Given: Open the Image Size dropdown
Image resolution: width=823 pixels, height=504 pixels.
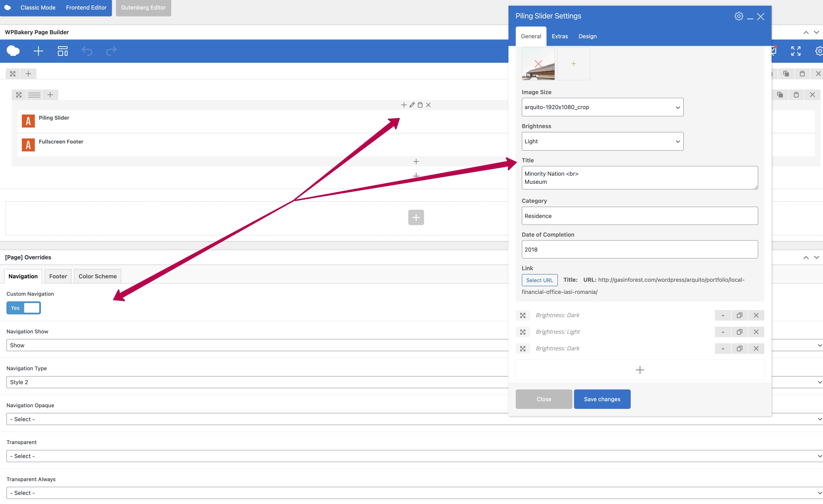Looking at the screenshot, I should [602, 107].
